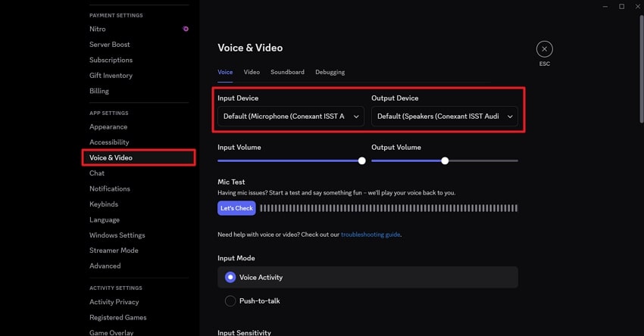This screenshot has height=336, width=644.
Task: Open Accessibility settings
Action: 109,142
